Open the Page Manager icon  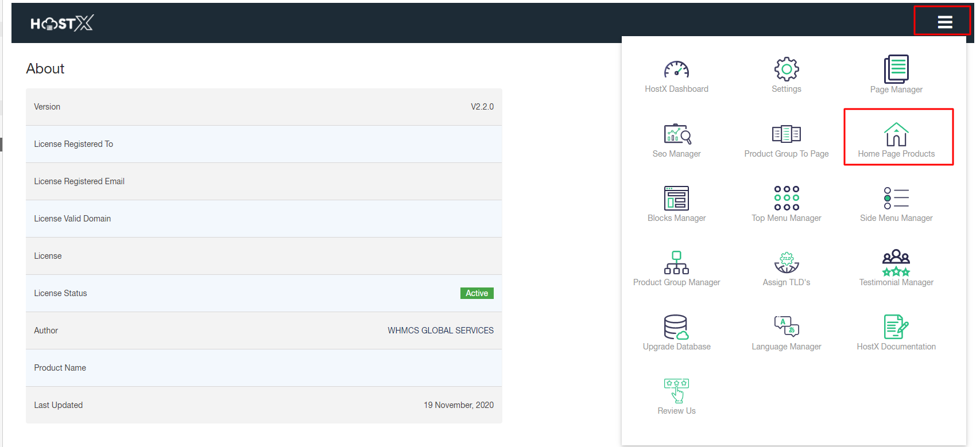(x=896, y=69)
